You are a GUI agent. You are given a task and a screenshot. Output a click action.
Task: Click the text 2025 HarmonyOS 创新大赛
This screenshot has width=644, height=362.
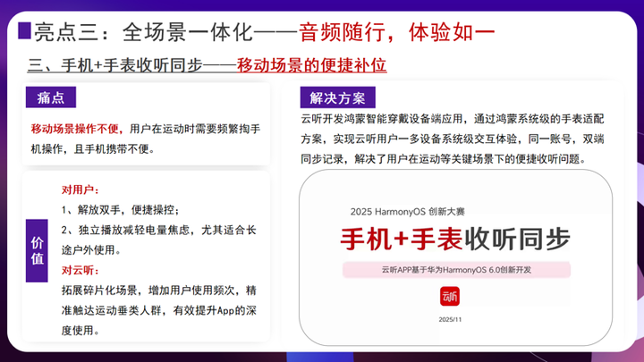click(408, 212)
